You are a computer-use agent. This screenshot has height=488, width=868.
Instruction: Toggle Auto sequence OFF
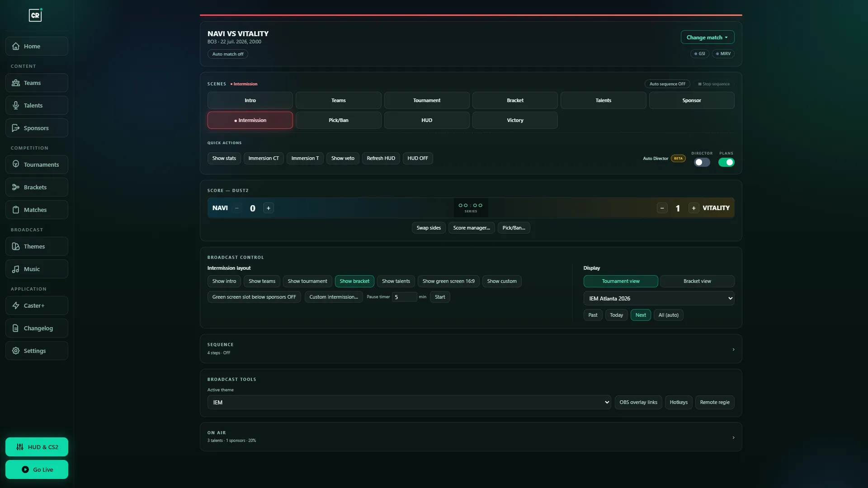(667, 84)
